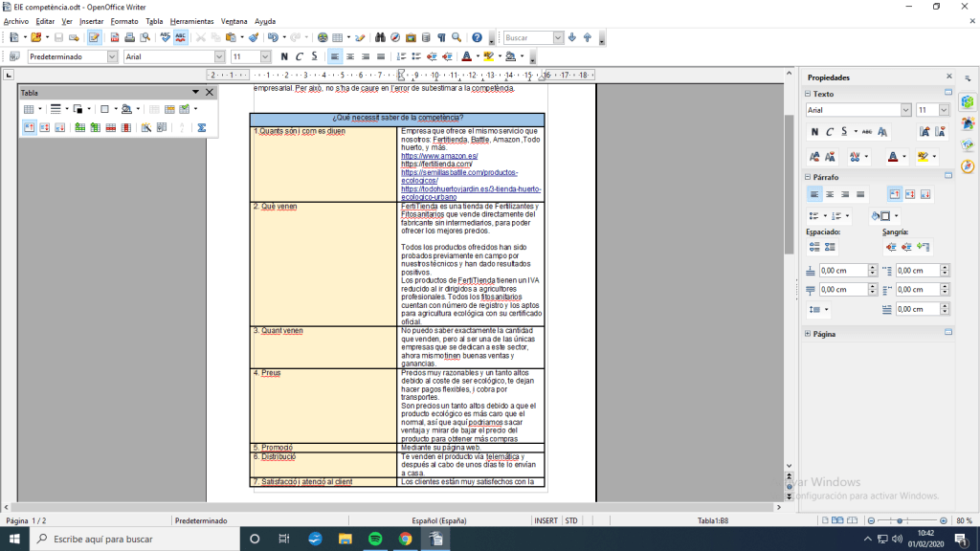Toggle justified alignment in the Párrafo section

click(x=860, y=194)
